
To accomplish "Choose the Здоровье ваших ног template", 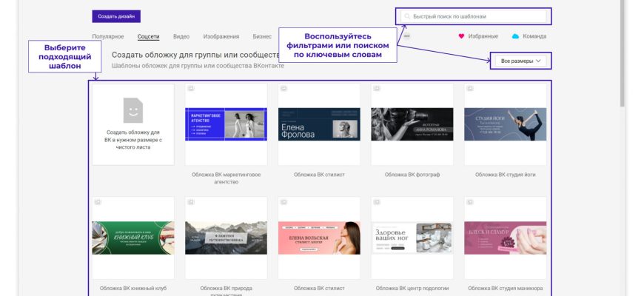I will (x=412, y=238).
